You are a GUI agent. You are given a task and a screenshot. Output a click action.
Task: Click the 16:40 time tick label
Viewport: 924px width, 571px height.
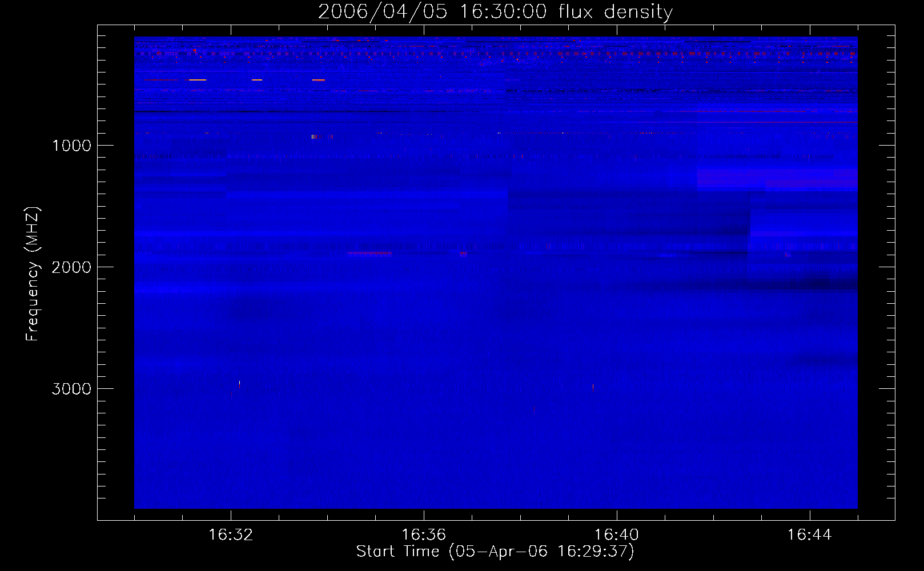pyautogui.click(x=617, y=535)
